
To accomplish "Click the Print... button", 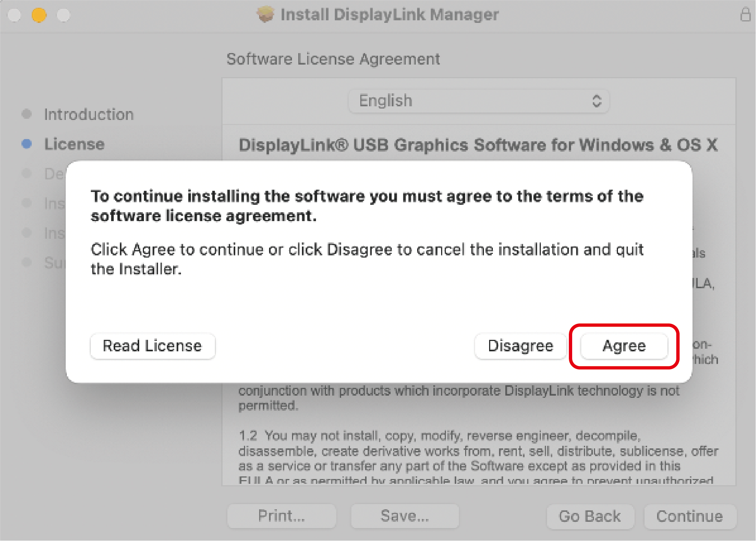I will pyautogui.click(x=282, y=516).
